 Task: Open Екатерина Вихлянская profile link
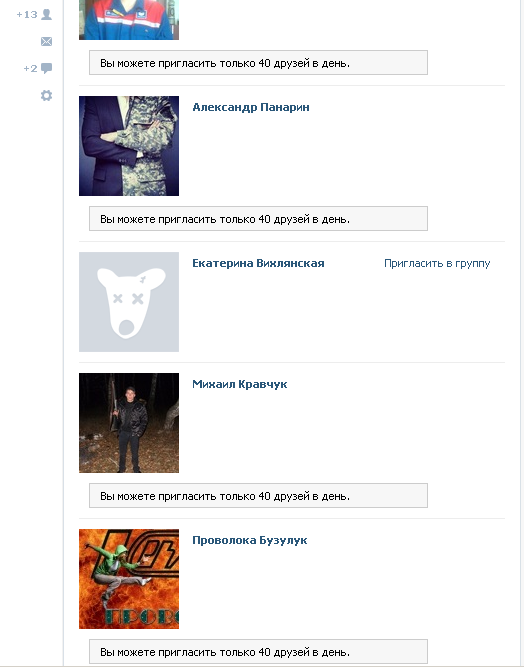tap(258, 263)
